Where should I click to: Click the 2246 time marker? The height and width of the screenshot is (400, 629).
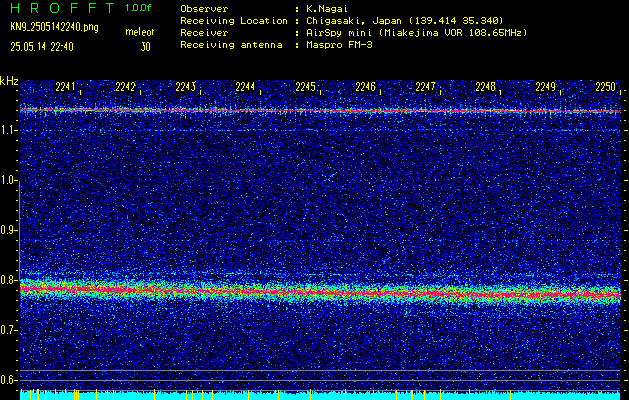(365, 87)
